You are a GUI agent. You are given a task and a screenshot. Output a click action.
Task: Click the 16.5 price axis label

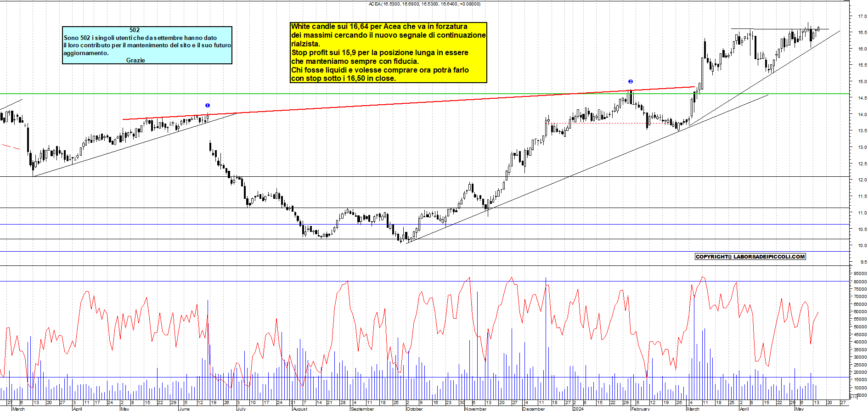pos(862,33)
